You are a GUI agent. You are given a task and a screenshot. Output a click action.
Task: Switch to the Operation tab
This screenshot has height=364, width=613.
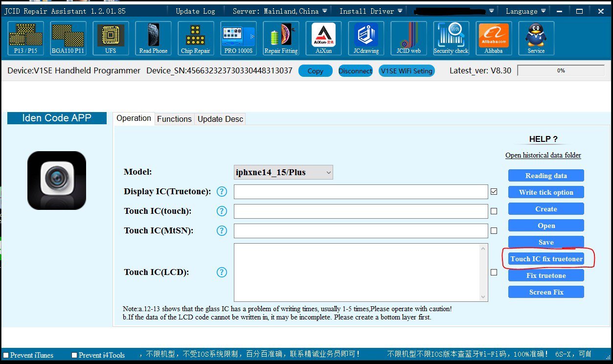(134, 118)
